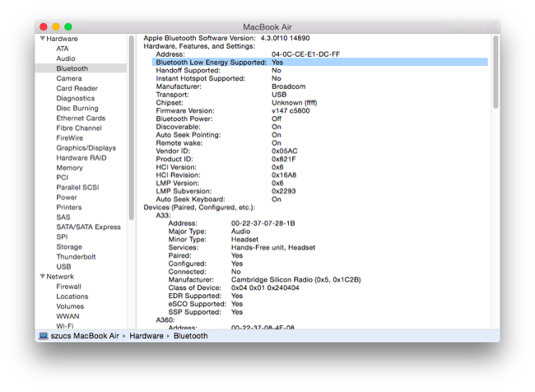The width and height of the screenshot is (535, 392).
Task: Select SPI in the sidebar
Action: [x=62, y=236]
